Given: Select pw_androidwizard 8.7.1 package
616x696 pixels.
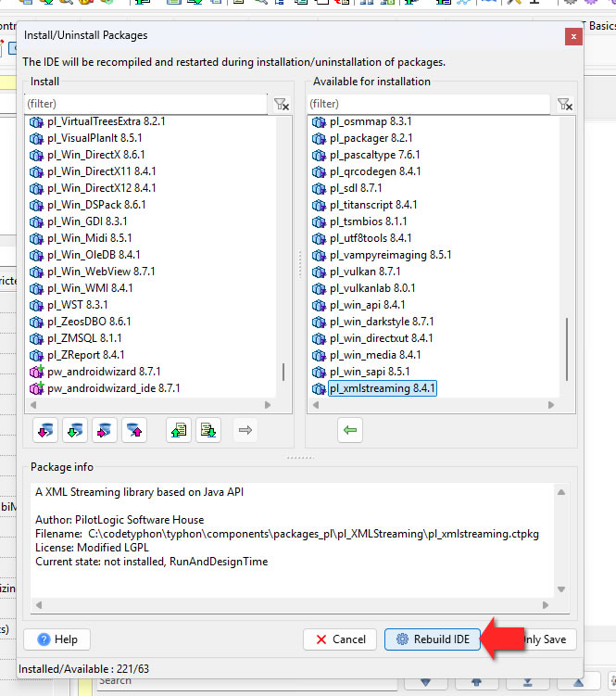Looking at the screenshot, I should click(104, 372).
